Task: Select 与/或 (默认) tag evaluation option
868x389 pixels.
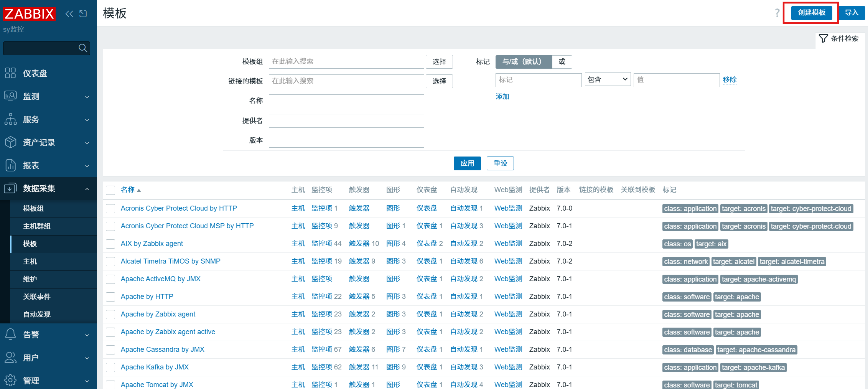Action: coord(524,62)
